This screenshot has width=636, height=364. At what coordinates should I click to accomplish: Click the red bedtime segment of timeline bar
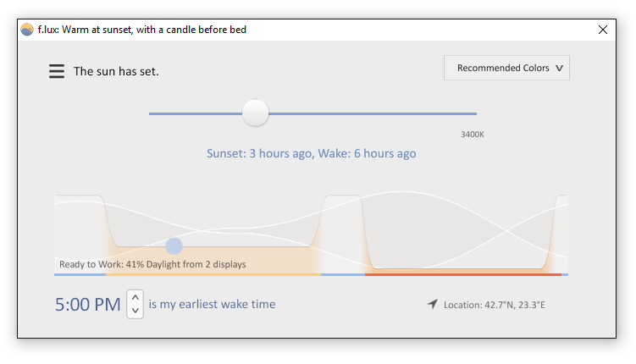[462, 275]
